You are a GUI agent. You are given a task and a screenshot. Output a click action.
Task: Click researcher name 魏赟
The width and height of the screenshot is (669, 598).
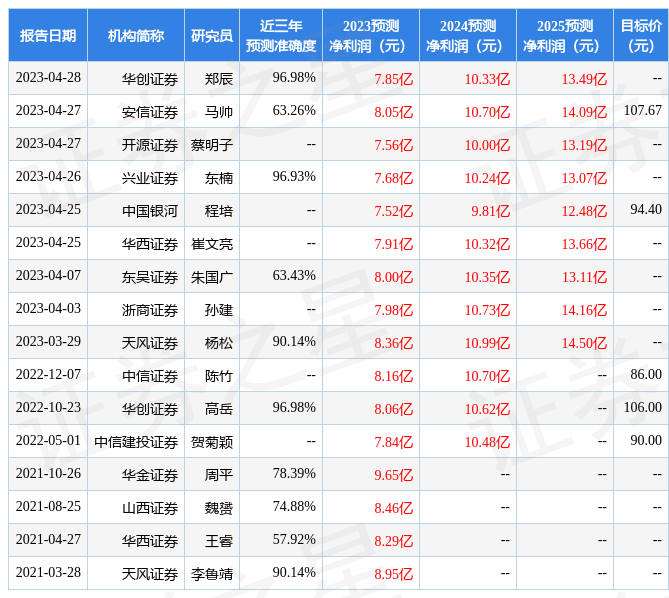[x=218, y=508]
